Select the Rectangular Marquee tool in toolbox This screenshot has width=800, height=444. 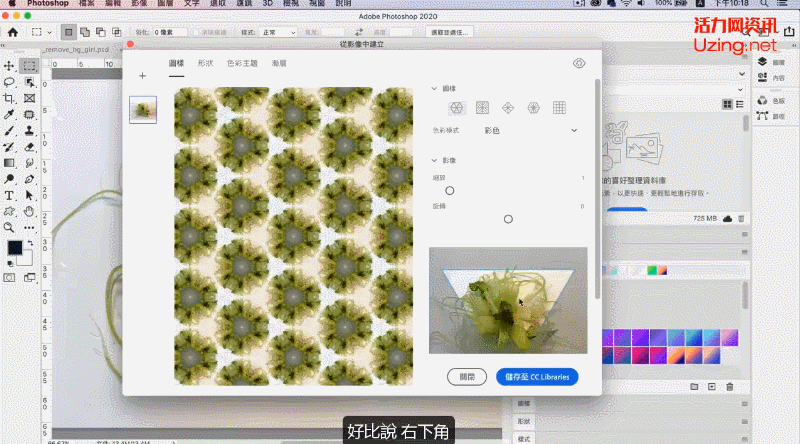pos(29,66)
